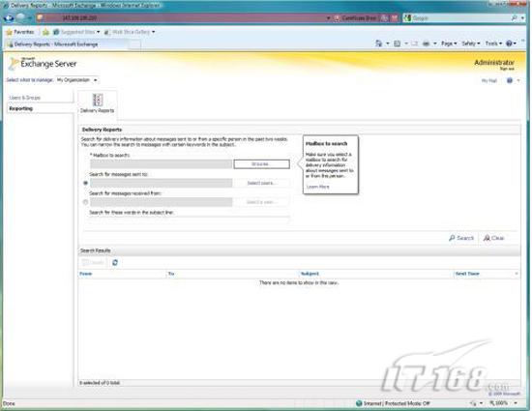Follow the Learn More link

click(x=317, y=187)
